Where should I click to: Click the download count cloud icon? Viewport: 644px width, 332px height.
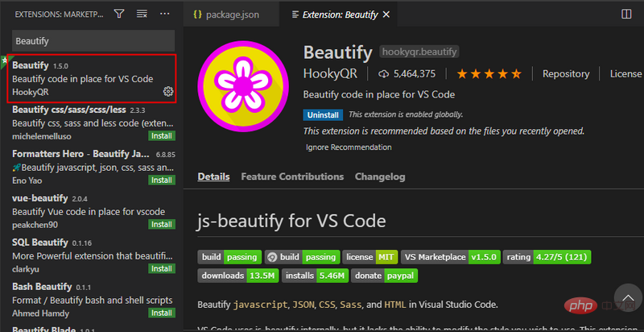click(x=383, y=74)
